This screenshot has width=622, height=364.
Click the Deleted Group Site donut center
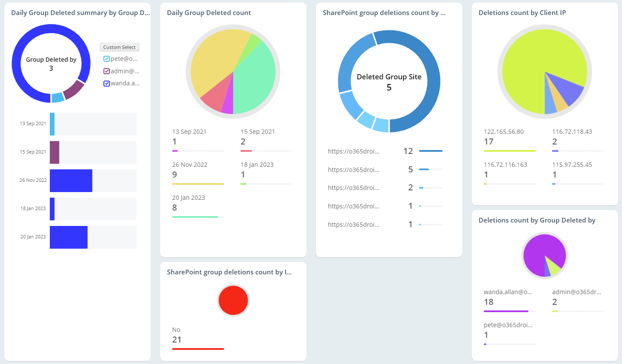tap(389, 81)
